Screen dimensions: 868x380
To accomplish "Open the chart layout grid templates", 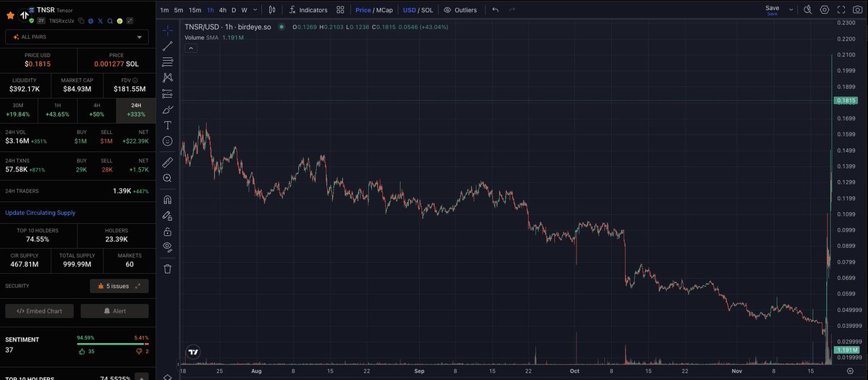I will tap(340, 10).
